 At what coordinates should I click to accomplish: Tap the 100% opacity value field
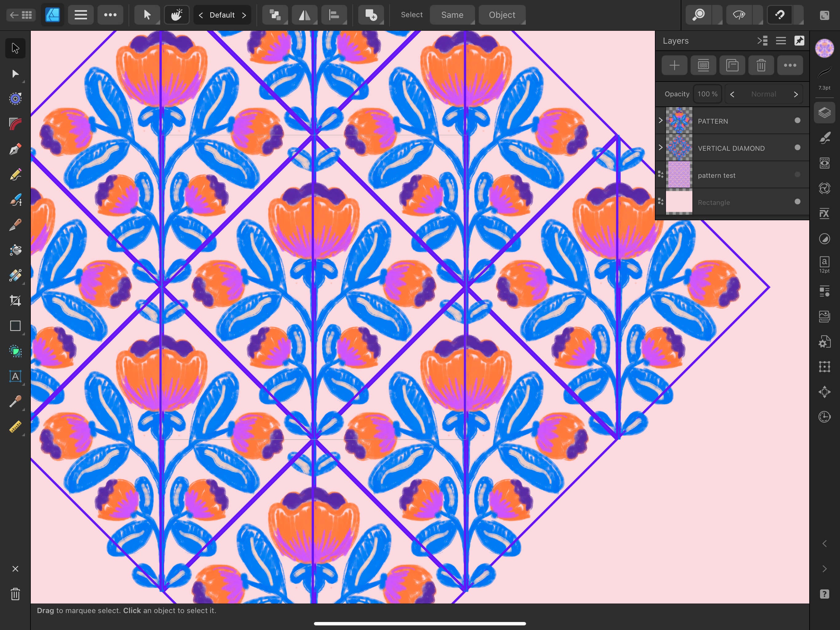(x=707, y=94)
